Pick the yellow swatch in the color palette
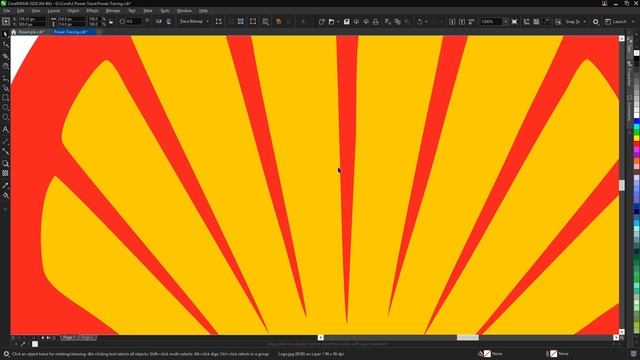This screenshot has height=360, width=640. 636,138
